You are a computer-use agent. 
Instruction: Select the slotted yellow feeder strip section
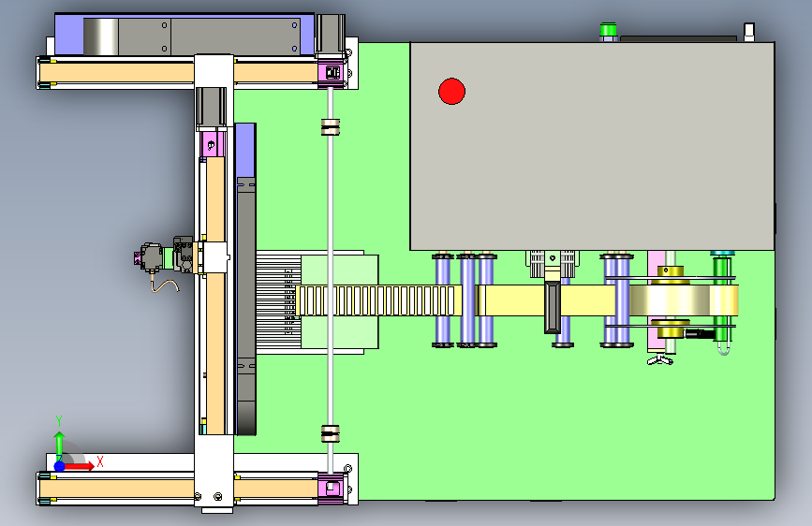click(377, 300)
